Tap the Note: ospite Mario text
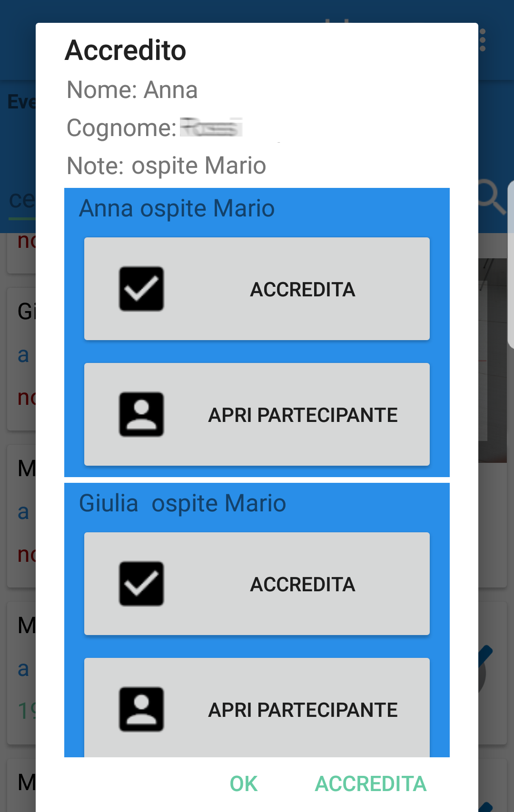The height and width of the screenshot is (812, 514). [x=167, y=166]
